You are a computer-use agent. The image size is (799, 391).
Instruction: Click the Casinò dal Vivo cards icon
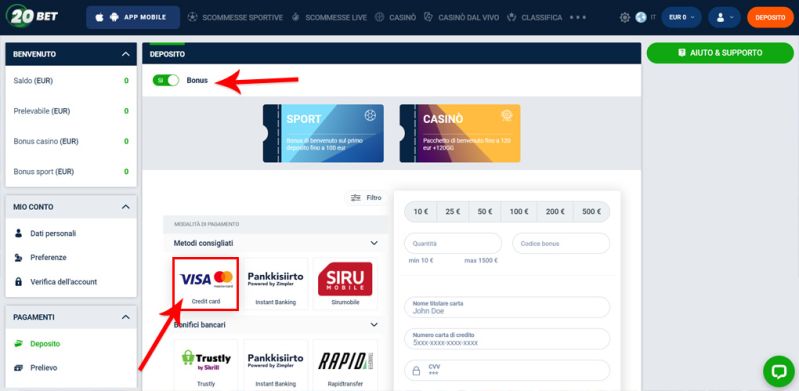click(x=429, y=17)
